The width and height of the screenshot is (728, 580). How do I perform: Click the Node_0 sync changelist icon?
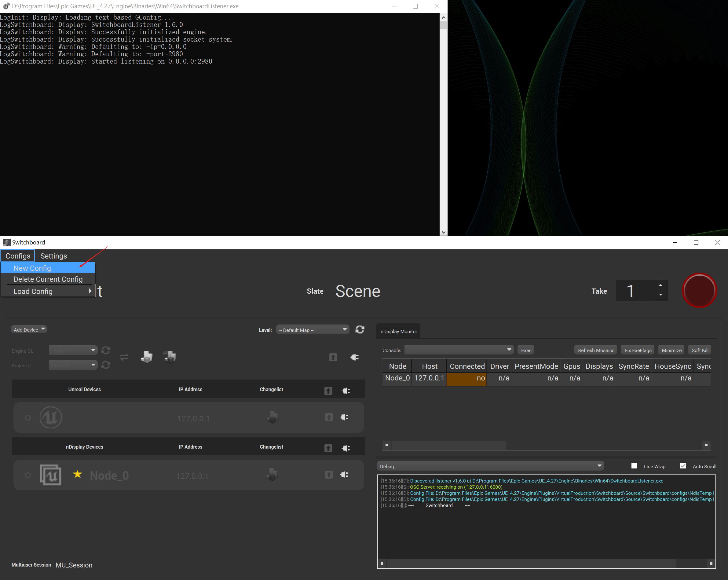pos(272,475)
